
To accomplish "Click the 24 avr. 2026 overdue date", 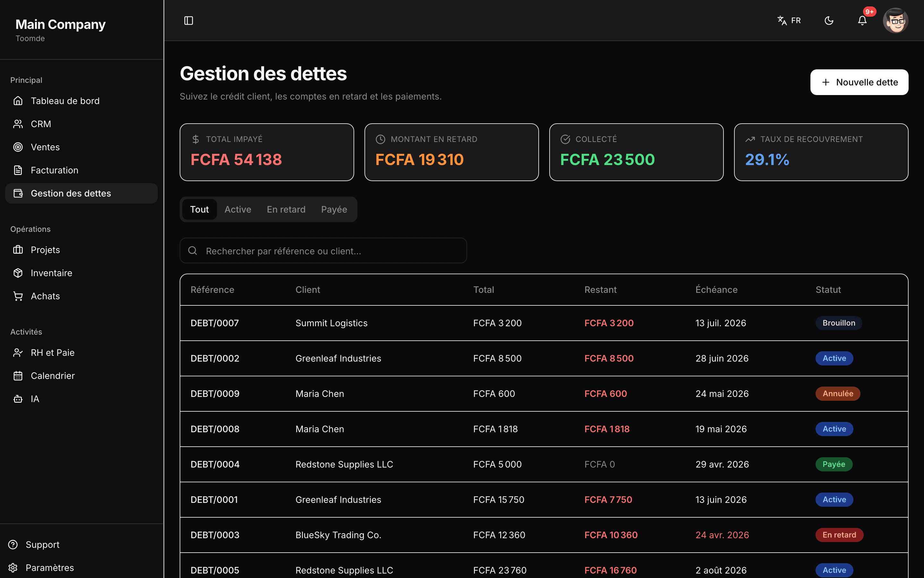I will click(x=722, y=535).
